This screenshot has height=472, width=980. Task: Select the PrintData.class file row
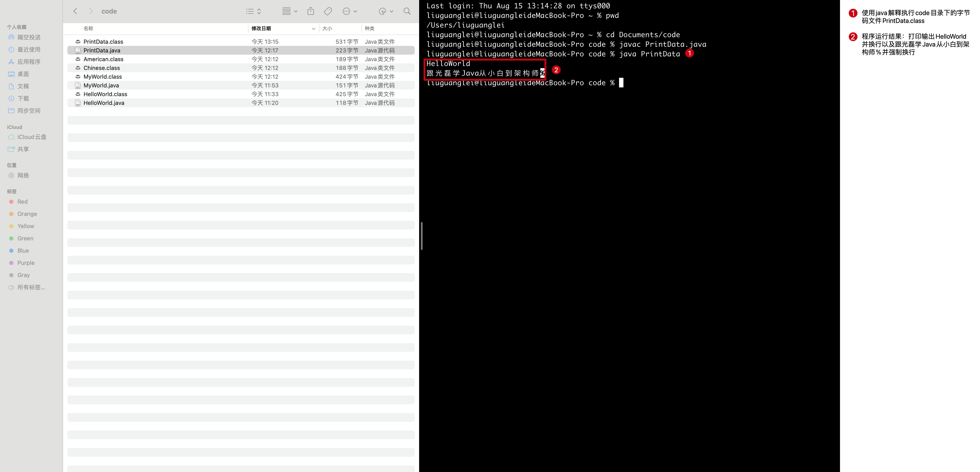103,42
